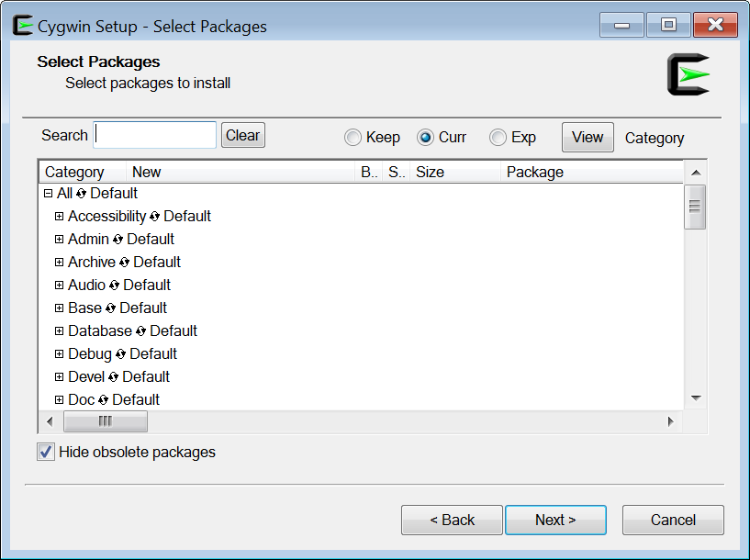Click the S.. column header
This screenshot has height=560, width=750.
(x=396, y=173)
